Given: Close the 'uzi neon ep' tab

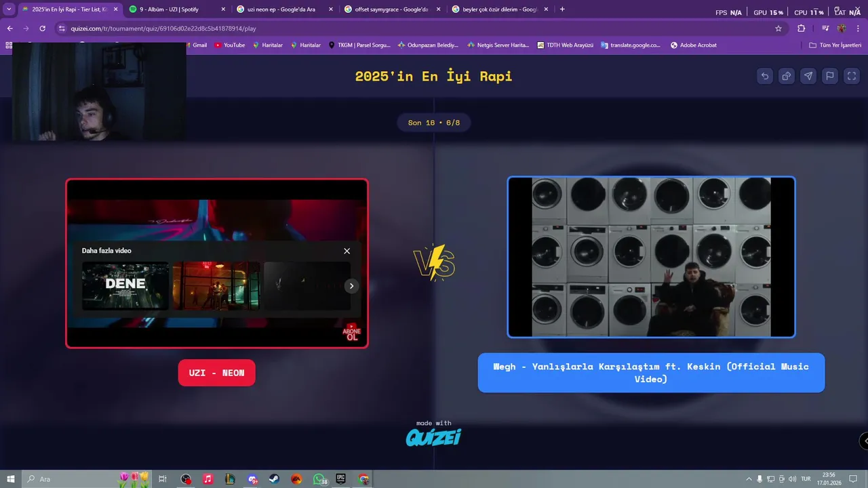Looking at the screenshot, I should (x=330, y=9).
